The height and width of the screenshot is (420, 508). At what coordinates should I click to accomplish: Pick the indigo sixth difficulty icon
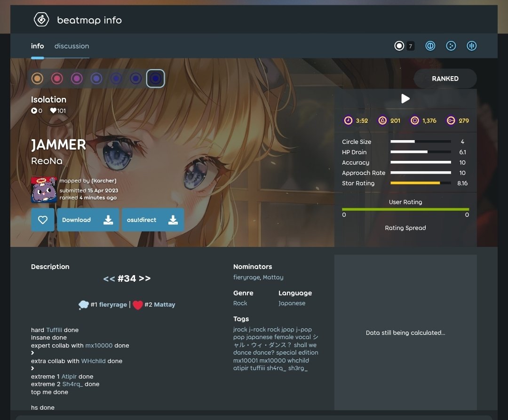(136, 79)
